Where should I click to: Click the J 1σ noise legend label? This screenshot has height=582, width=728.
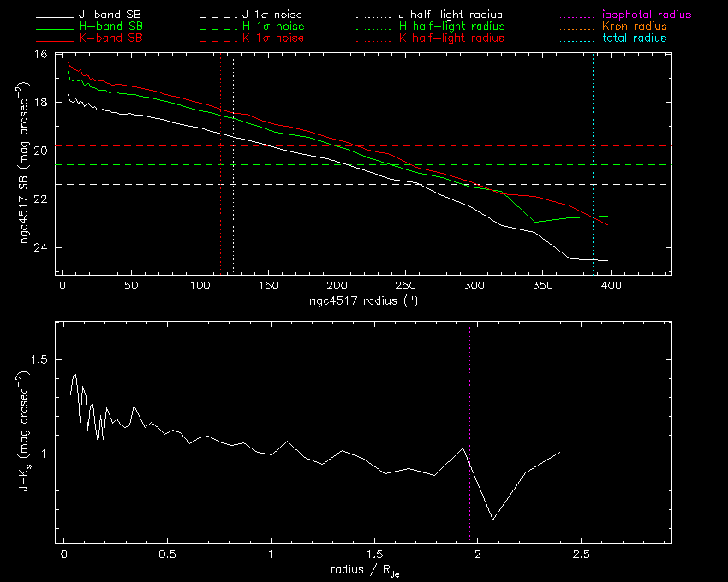(x=274, y=15)
